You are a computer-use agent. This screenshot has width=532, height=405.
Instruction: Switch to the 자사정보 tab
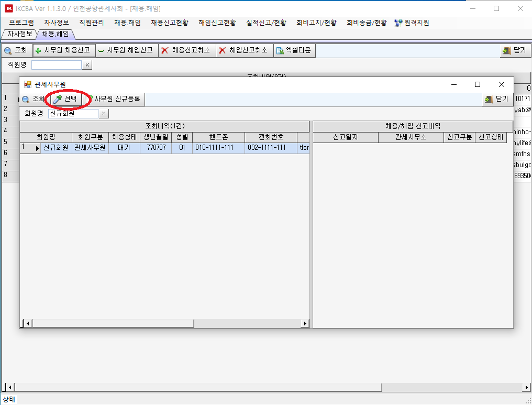tap(19, 34)
